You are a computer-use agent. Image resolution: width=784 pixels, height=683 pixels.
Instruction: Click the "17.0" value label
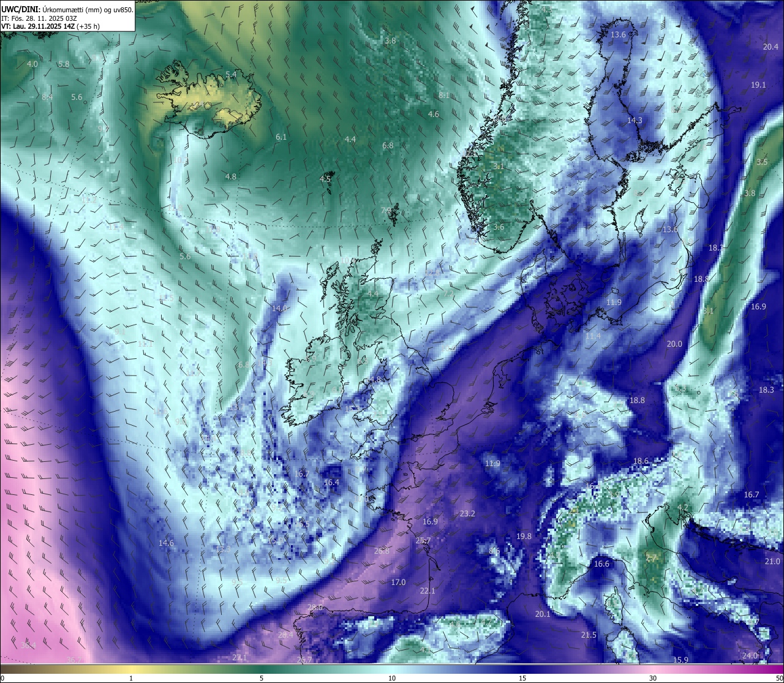click(398, 583)
